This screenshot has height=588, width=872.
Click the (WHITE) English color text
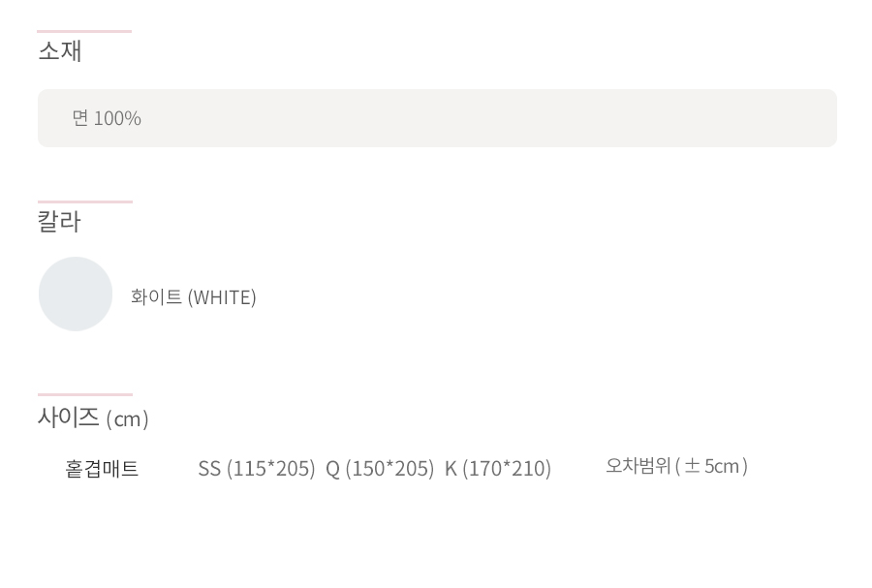222,297
